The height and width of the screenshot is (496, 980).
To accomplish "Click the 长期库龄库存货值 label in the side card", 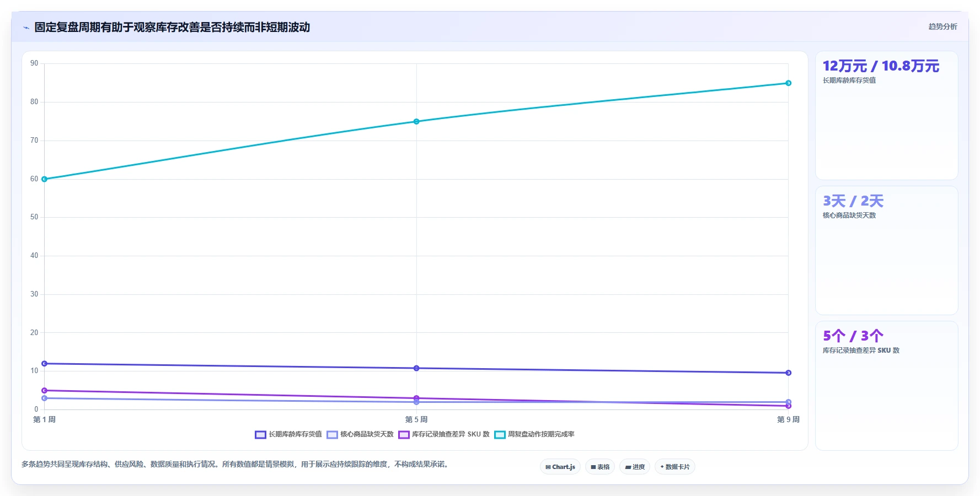I will click(849, 80).
